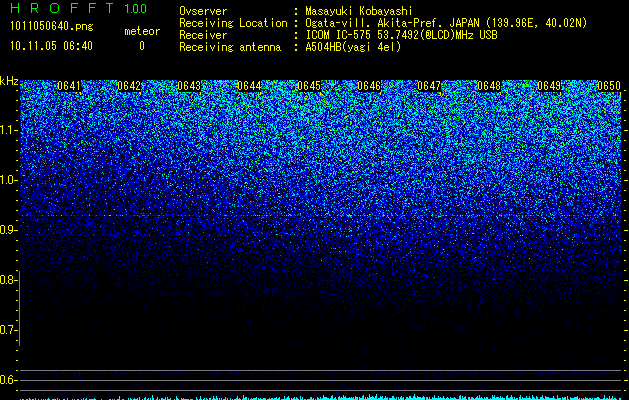629x400 pixels.
Task: Click the 0643 time marker
Action: [189, 86]
